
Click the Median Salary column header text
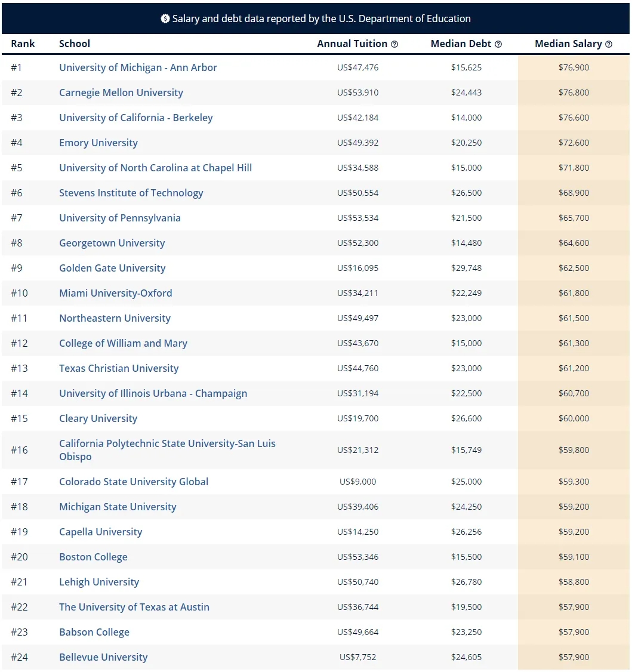(x=568, y=44)
